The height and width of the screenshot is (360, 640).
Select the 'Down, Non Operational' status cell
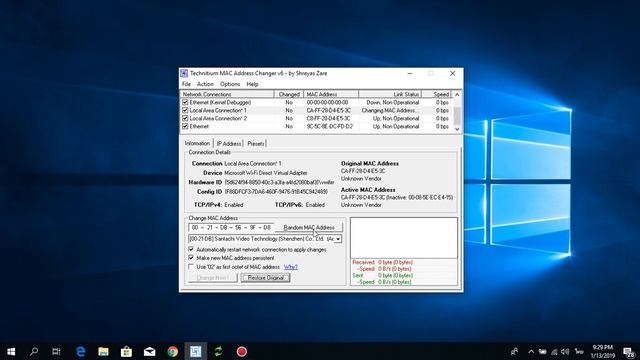[x=393, y=102]
